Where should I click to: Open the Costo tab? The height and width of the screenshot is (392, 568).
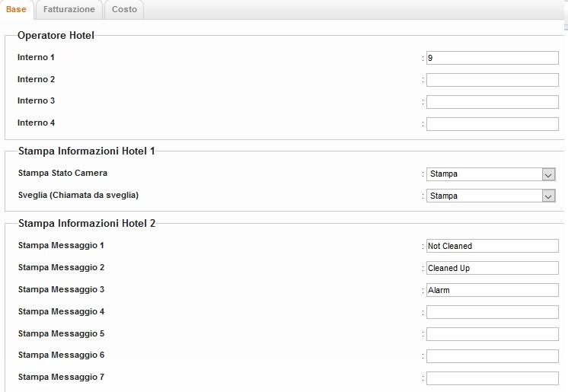tap(124, 9)
